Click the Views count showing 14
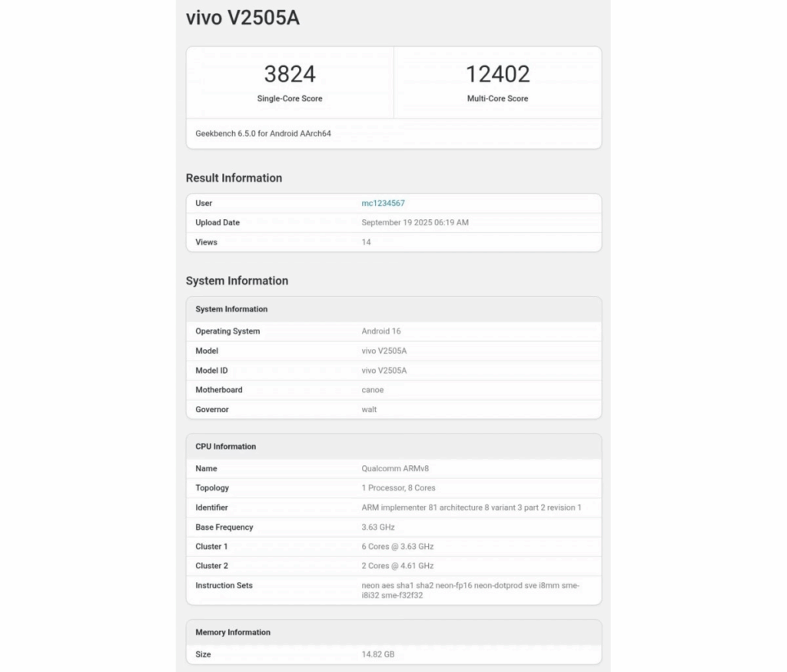The width and height of the screenshot is (787, 672). click(367, 242)
